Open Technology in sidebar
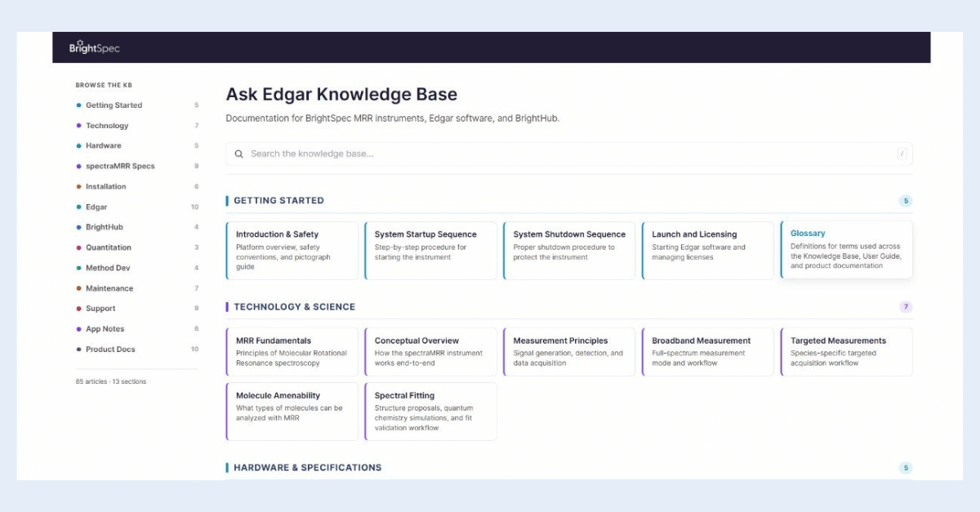Image resolution: width=980 pixels, height=512 pixels. coord(137,126)
